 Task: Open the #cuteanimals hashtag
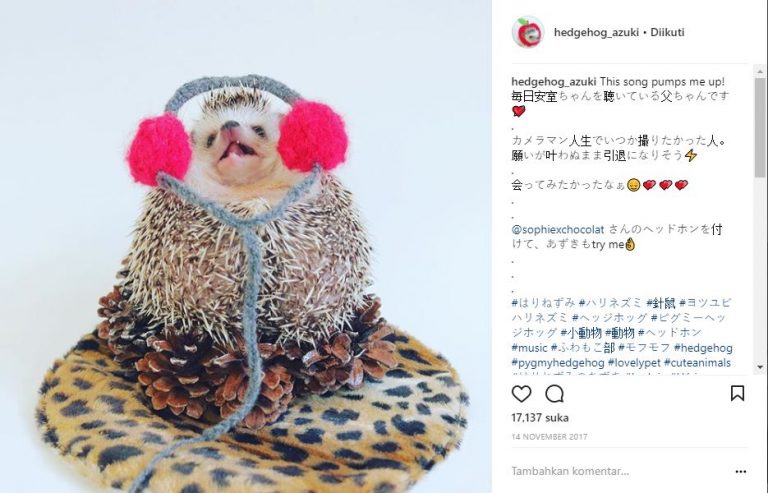(x=697, y=363)
